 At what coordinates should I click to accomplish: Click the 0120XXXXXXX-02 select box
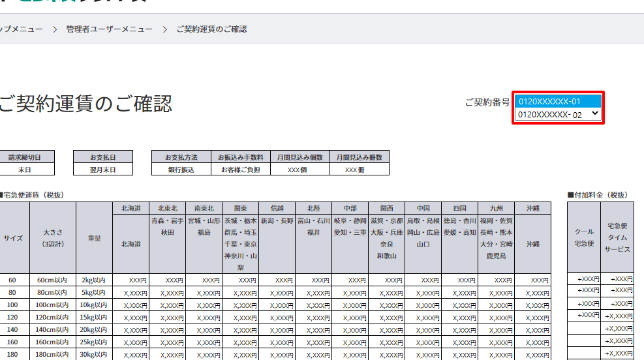(x=551, y=115)
